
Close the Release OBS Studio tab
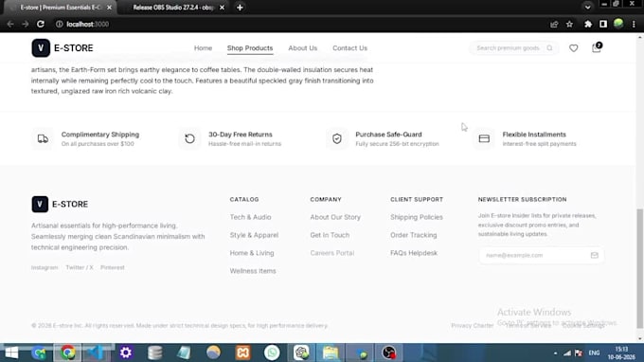(x=222, y=8)
